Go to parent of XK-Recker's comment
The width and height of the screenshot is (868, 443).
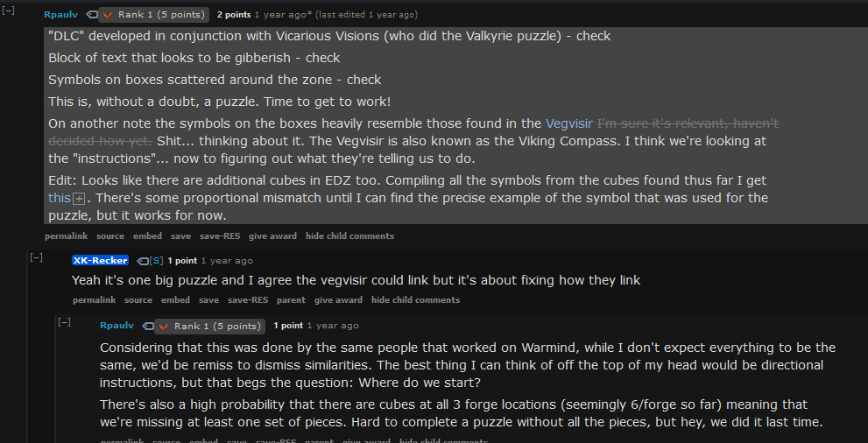coord(291,300)
